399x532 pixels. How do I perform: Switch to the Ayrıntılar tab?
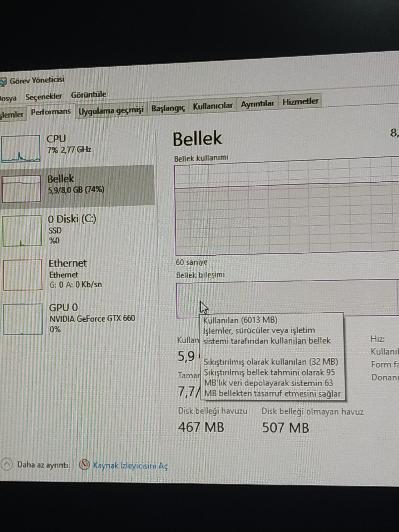point(257,104)
